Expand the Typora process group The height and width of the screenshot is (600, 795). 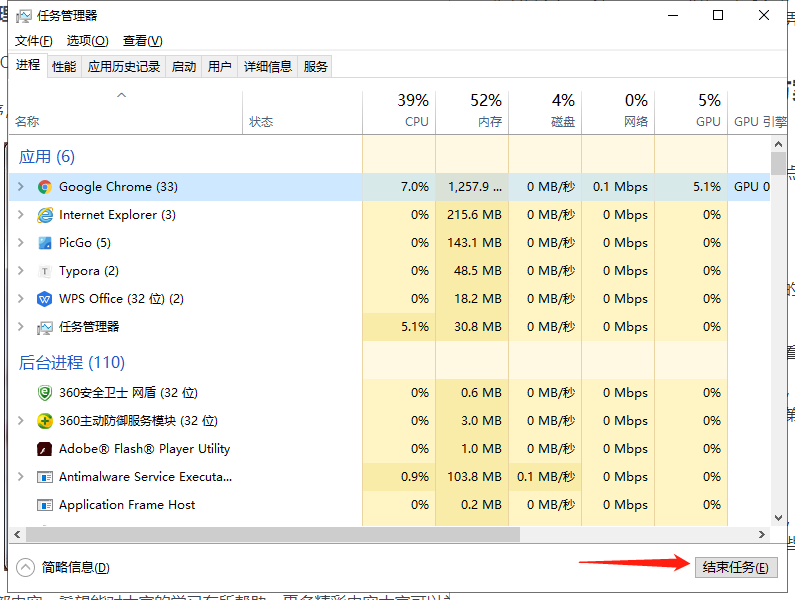coord(21,270)
